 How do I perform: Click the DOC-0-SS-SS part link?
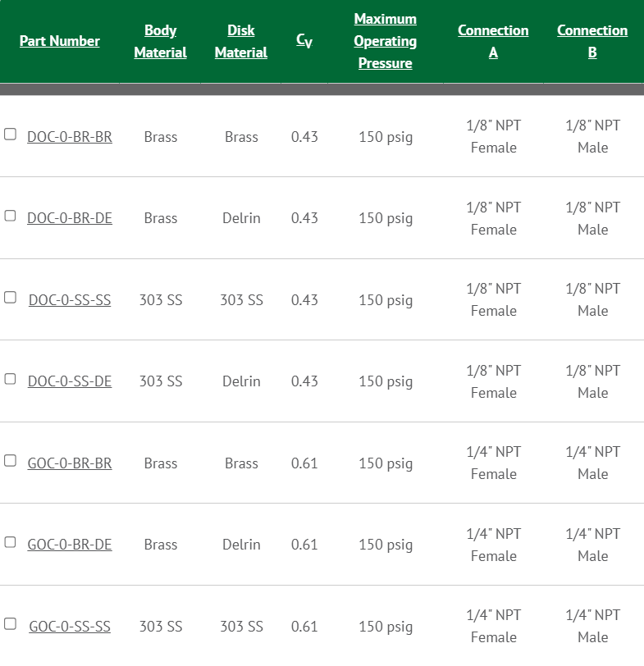(70, 300)
